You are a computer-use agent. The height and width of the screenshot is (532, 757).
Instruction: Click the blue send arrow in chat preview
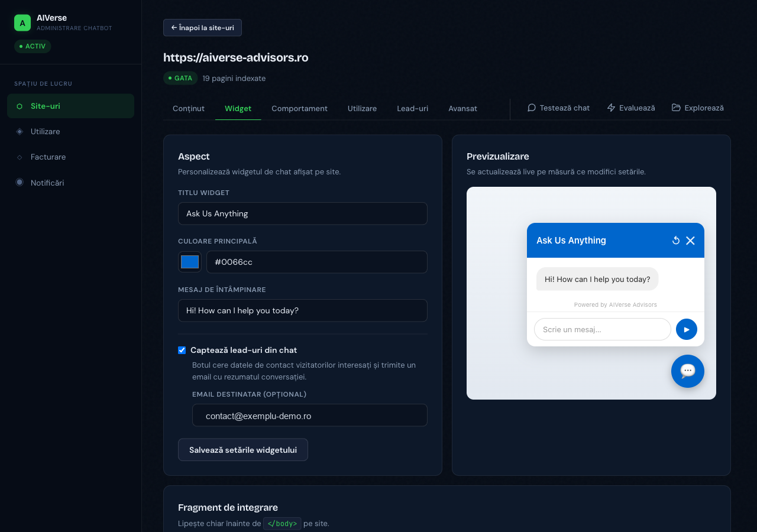[687, 329]
